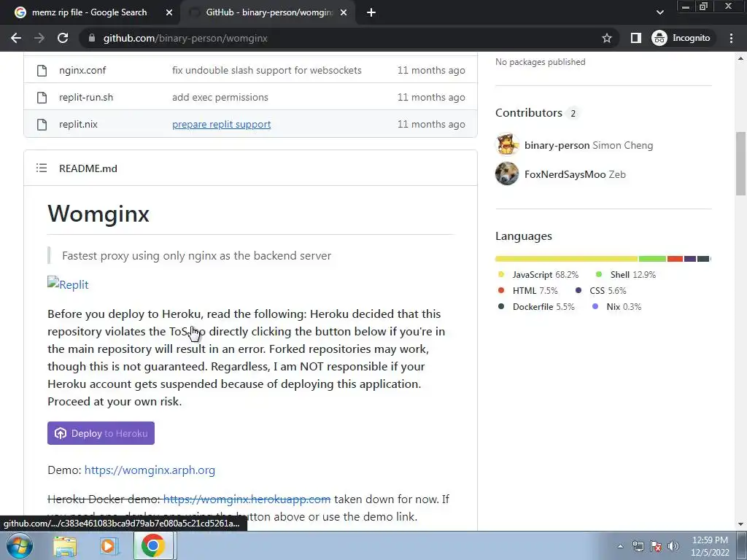The image size is (747, 560).
Task: Open the Action Center flag icon
Action: point(656,546)
